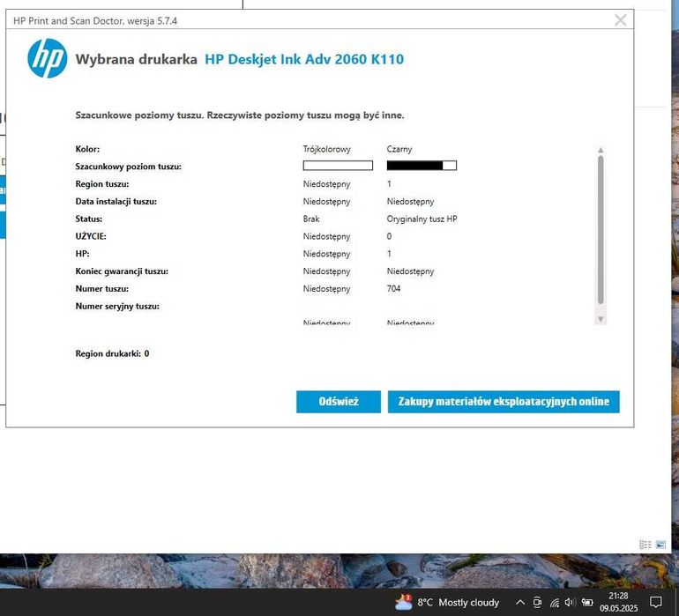Show hidden system tray icons
This screenshot has width=679, height=616.
pyautogui.click(x=520, y=602)
